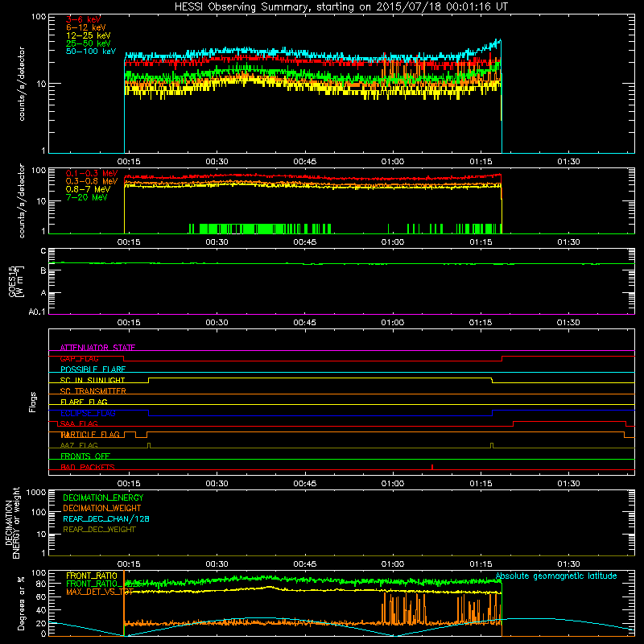The width and height of the screenshot is (644, 644).
Task: Select the BAD_PACKETS flag label
Action: 88,467
